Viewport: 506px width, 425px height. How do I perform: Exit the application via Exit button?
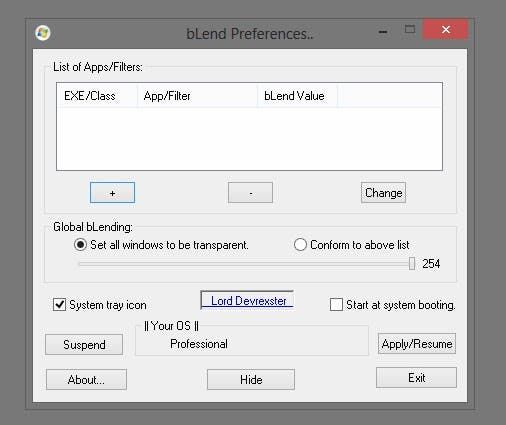click(416, 378)
